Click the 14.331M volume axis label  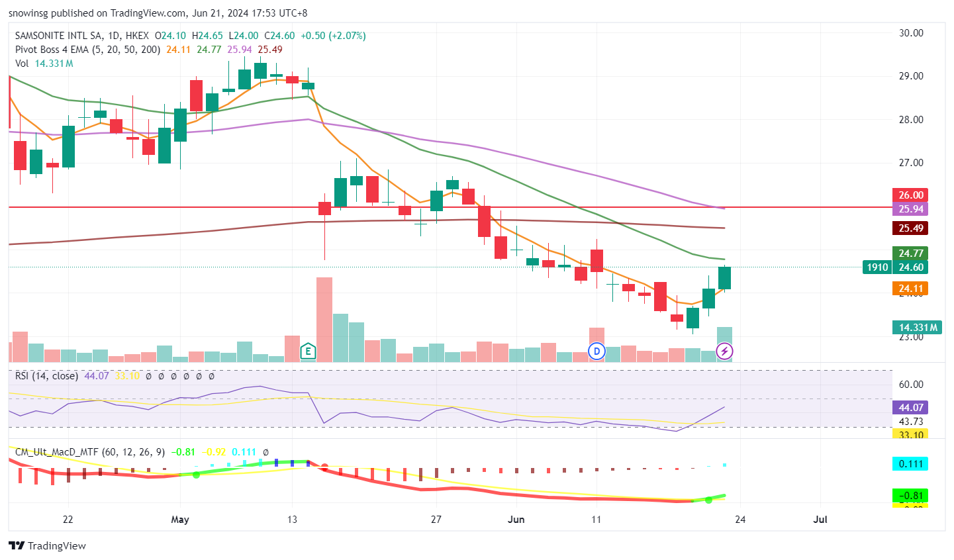pyautogui.click(x=918, y=328)
